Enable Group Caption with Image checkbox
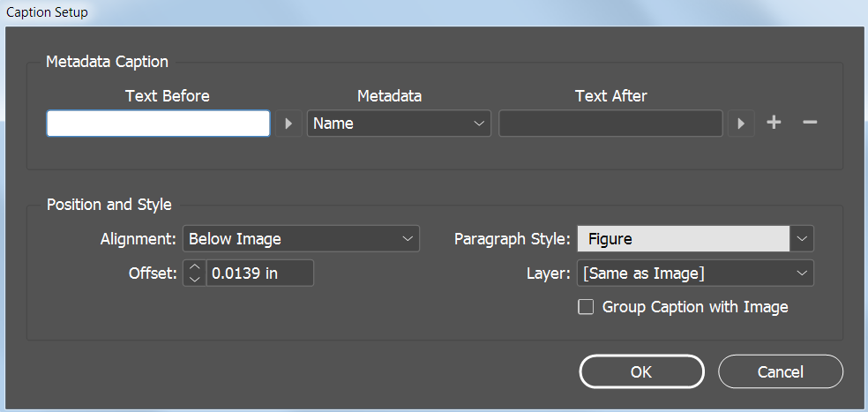The width and height of the screenshot is (868, 412). tap(586, 307)
